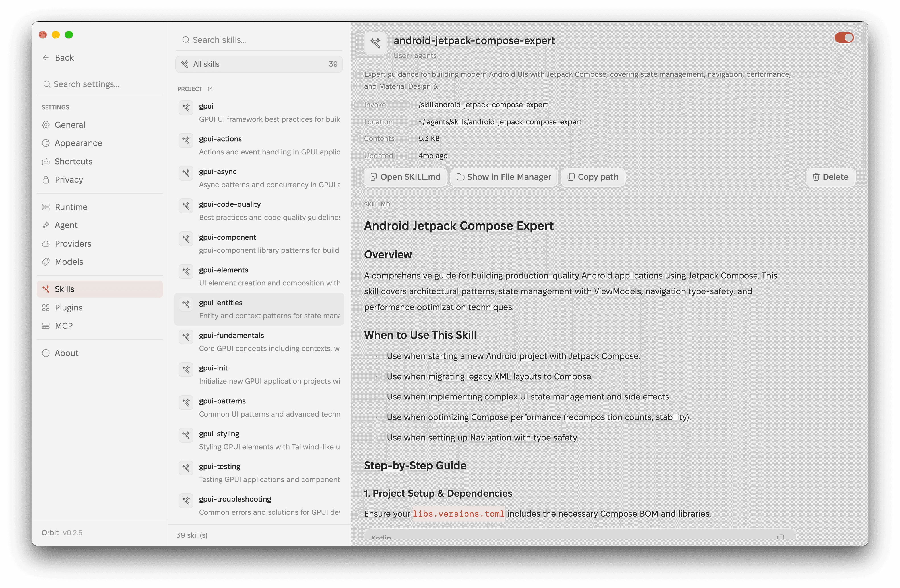Click the gpui-testing skill icon

[186, 468]
